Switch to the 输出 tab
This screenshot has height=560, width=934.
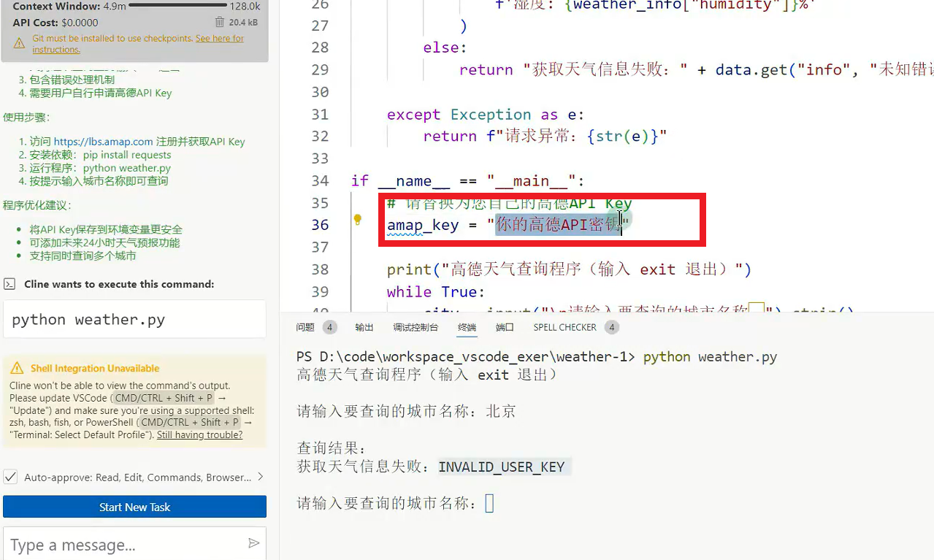pos(364,327)
